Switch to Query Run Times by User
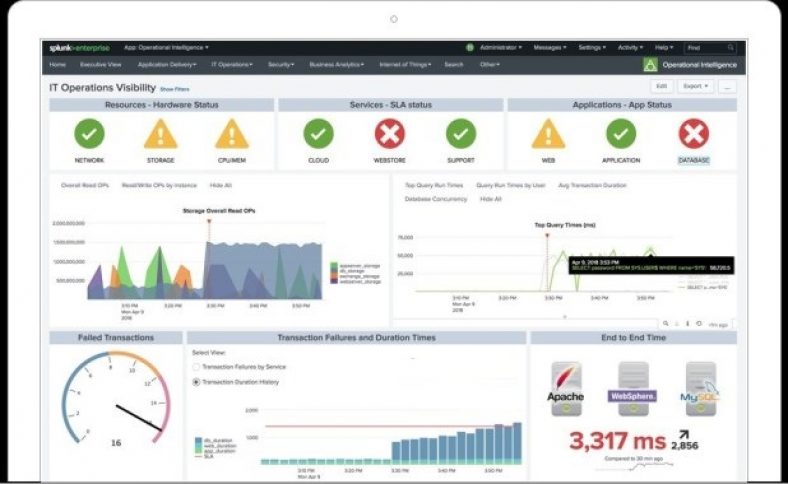 (x=511, y=185)
